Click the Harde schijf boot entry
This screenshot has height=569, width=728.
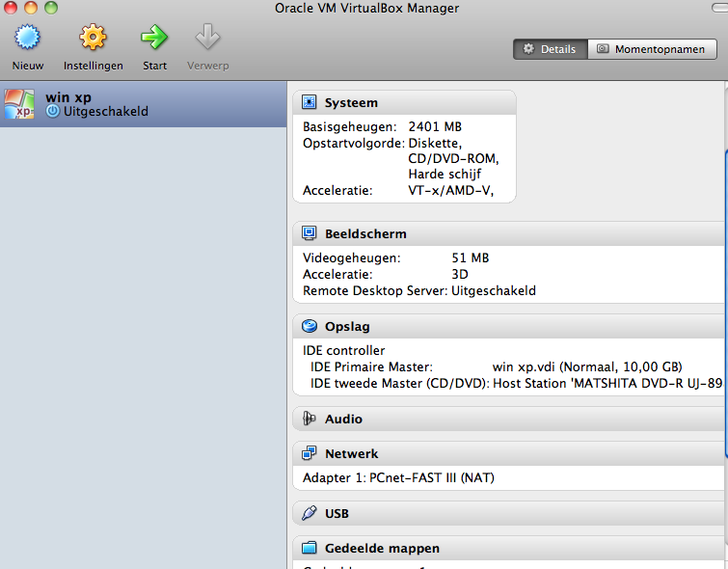(445, 175)
